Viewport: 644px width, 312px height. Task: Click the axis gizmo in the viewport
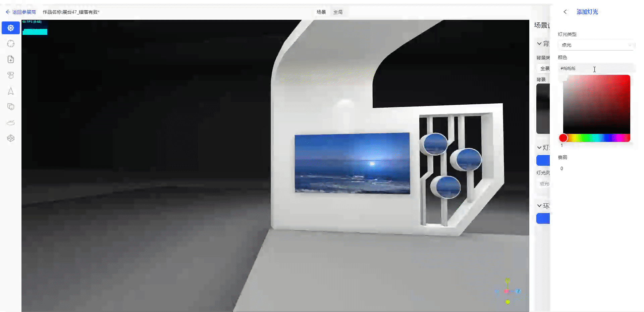[507, 291]
